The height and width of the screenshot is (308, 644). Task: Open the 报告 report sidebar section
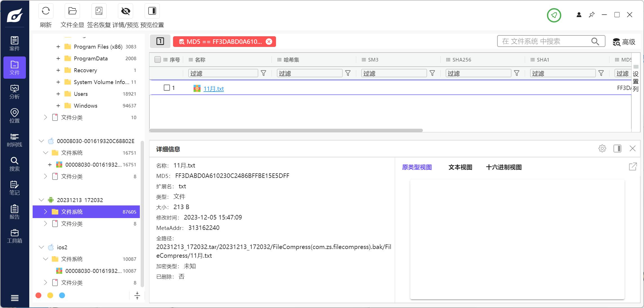pos(15,212)
